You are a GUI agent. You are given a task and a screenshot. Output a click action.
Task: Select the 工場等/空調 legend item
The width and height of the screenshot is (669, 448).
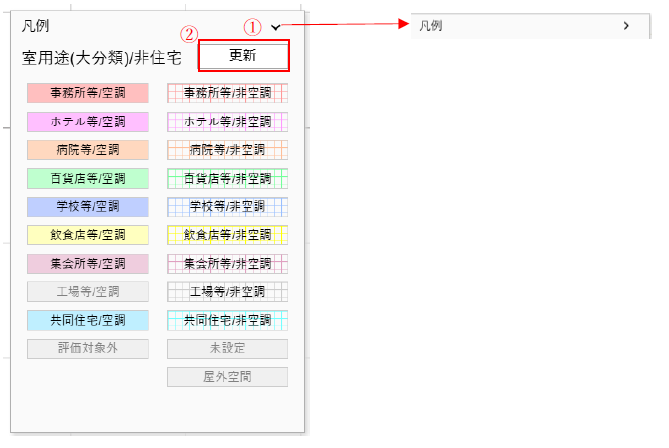[88, 292]
